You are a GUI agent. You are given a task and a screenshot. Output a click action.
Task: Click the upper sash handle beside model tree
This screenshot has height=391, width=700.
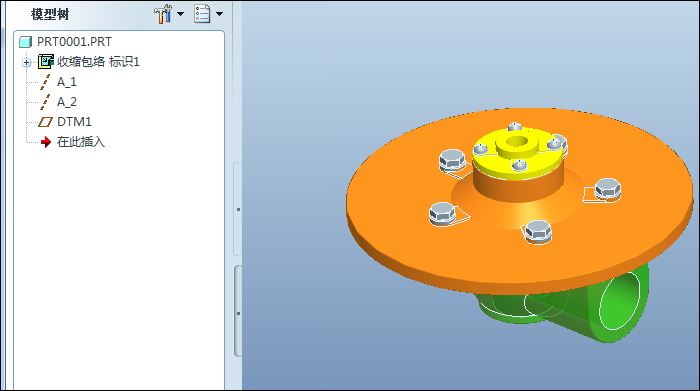pos(238,209)
